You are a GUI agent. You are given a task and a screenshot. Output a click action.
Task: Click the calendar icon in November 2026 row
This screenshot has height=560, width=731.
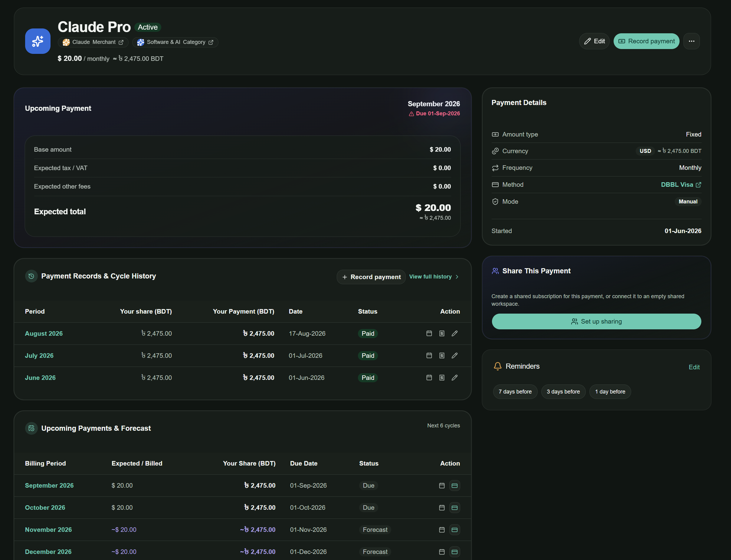click(442, 530)
